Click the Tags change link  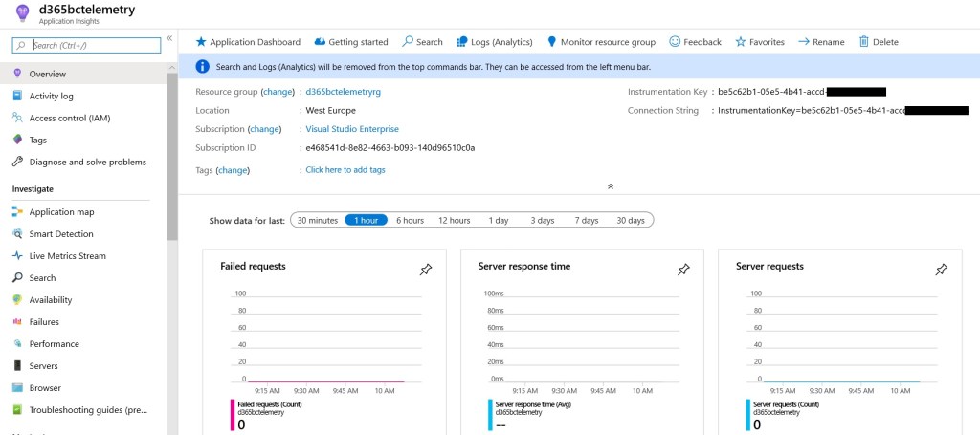click(233, 170)
